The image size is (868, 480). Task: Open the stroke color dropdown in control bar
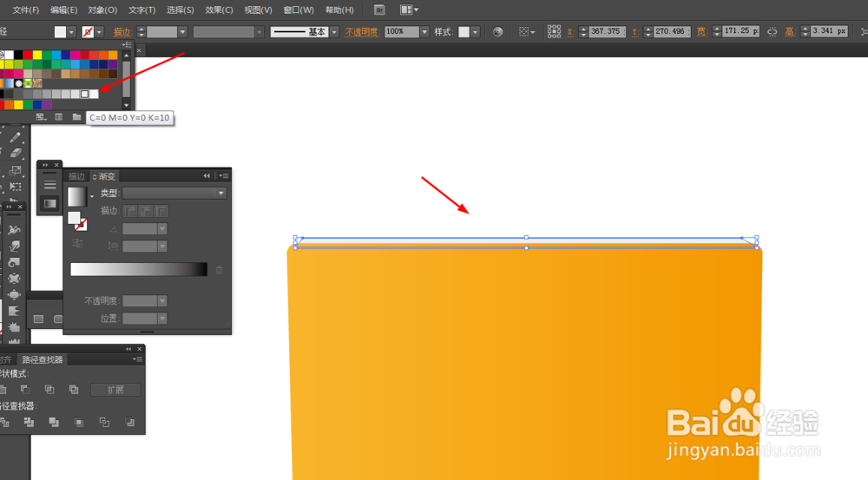[x=99, y=32]
